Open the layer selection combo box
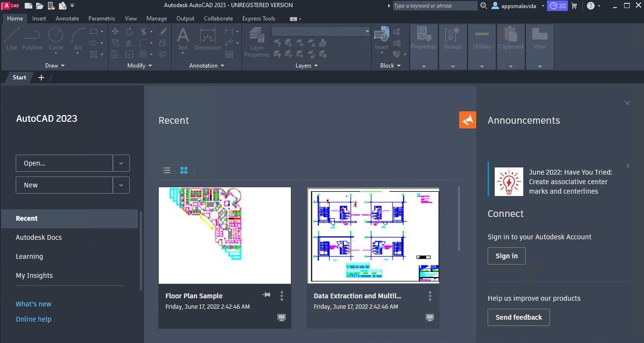Viewport: 644px width, 343px height. click(x=321, y=31)
